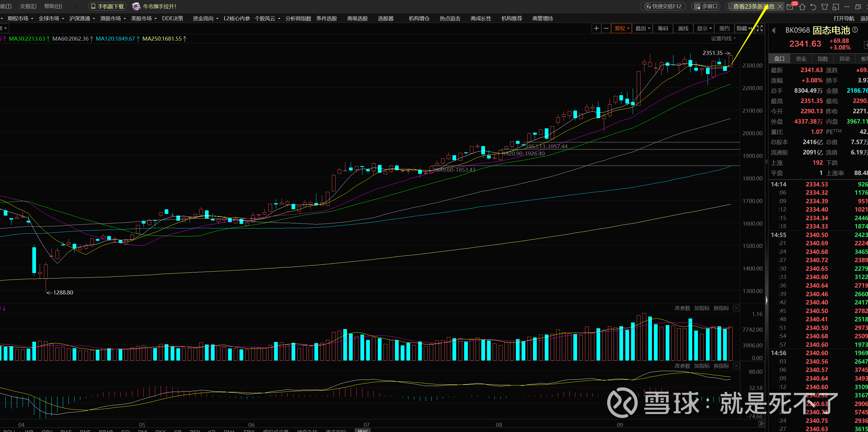
Task: Click 换指标 on volume panel
Action: coord(721,308)
